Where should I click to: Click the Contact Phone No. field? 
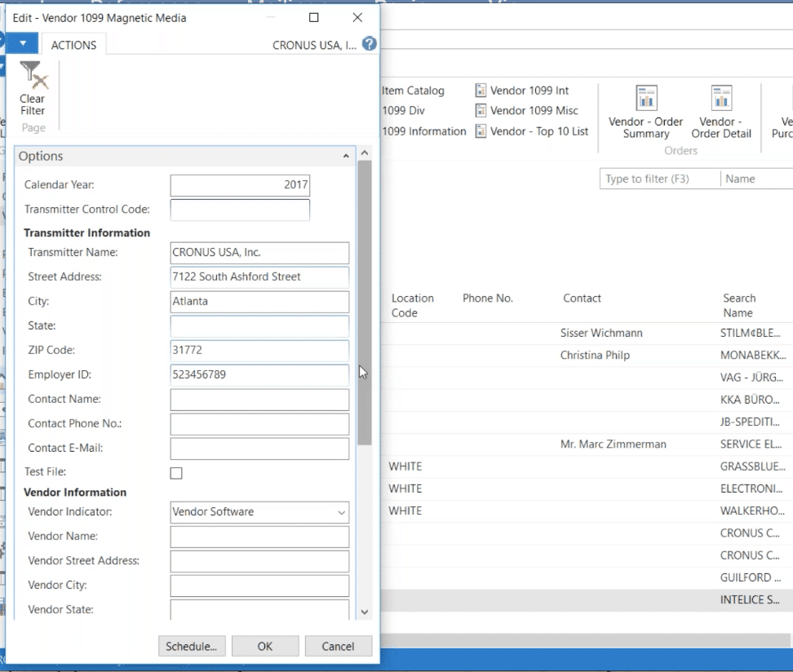(259, 424)
